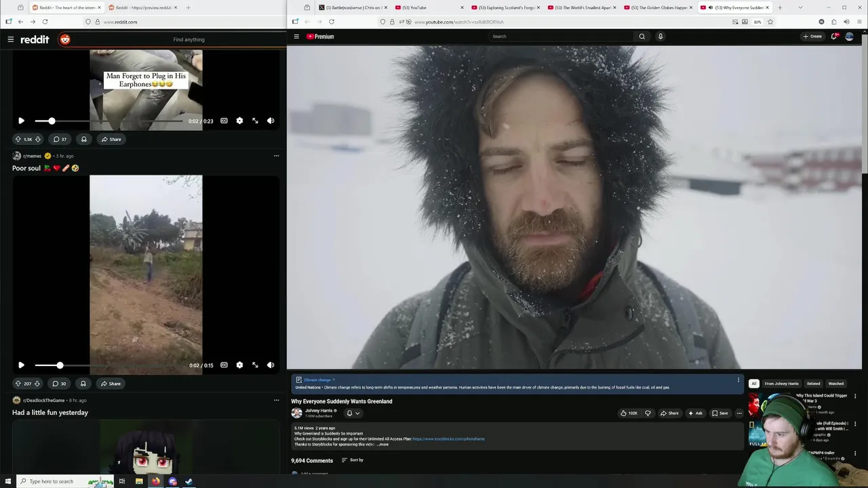The image size is (868, 488).
Task: Mute the Earphones Reddit video
Action: click(x=271, y=121)
